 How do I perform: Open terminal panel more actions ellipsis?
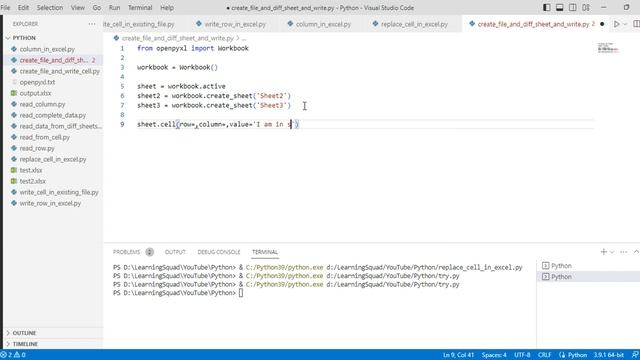pyautogui.click(x=623, y=252)
